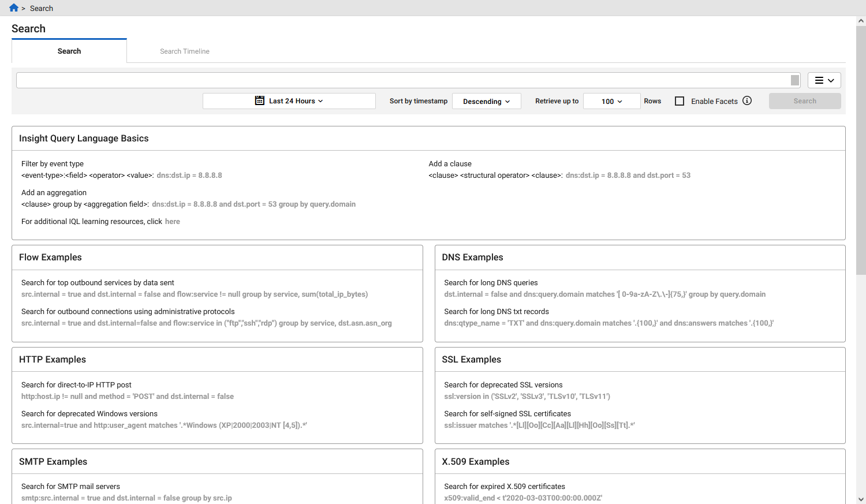
Task: Open the Last 24 Hours time range dropdown
Action: click(x=296, y=100)
